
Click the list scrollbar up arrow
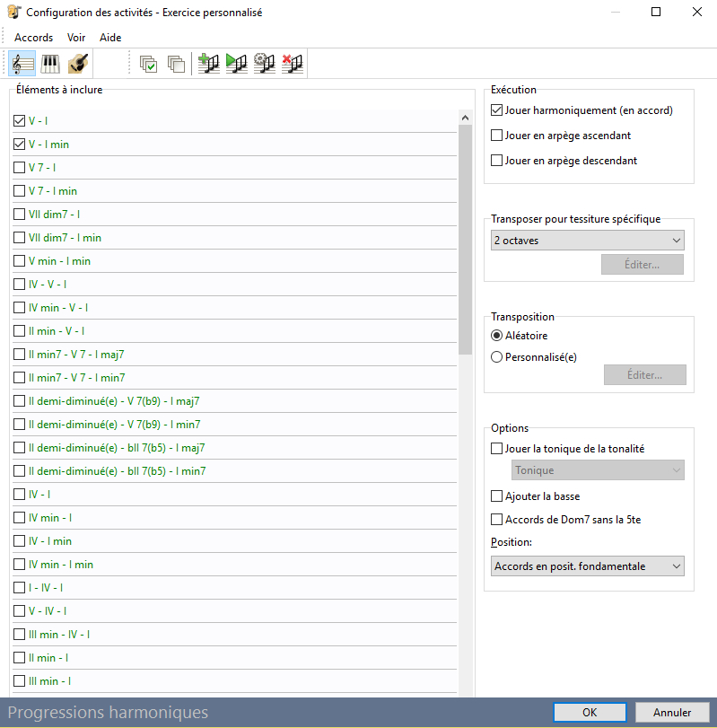(x=465, y=118)
